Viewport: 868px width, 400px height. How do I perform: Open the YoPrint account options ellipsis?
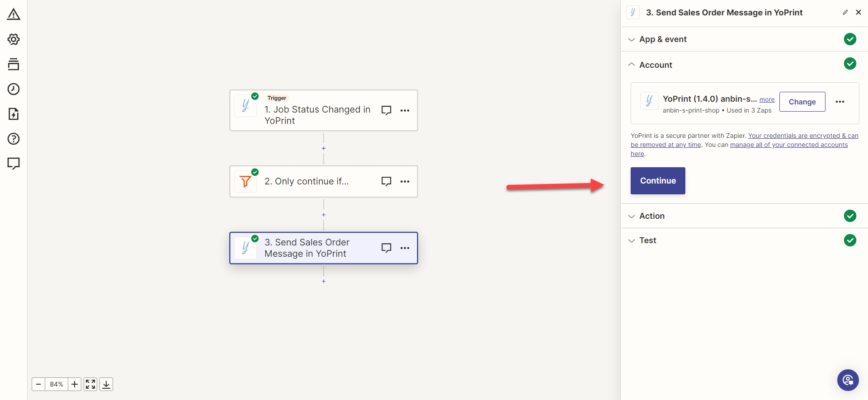pyautogui.click(x=840, y=102)
